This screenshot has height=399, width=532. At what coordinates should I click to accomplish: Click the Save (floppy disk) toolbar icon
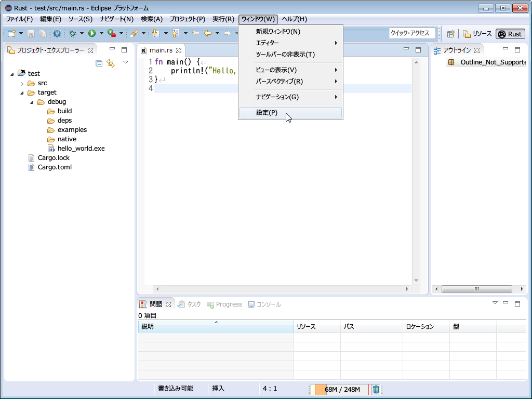pos(31,33)
